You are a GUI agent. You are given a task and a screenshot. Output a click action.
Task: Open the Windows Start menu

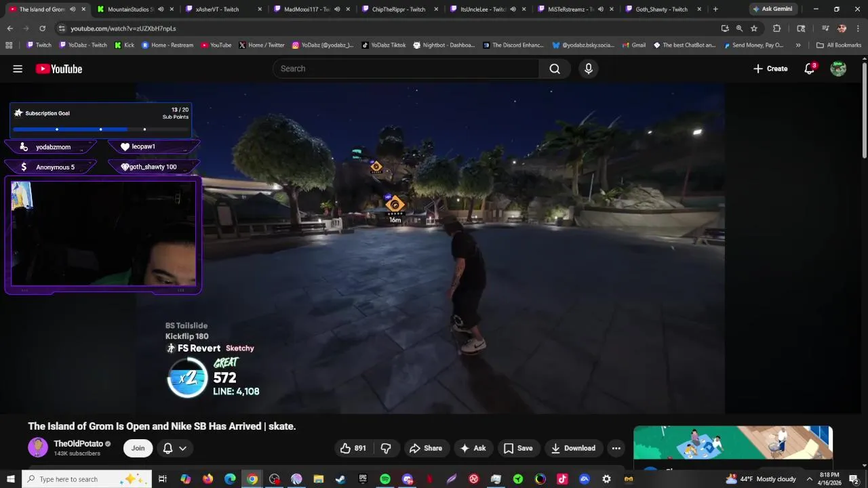tap(10, 479)
